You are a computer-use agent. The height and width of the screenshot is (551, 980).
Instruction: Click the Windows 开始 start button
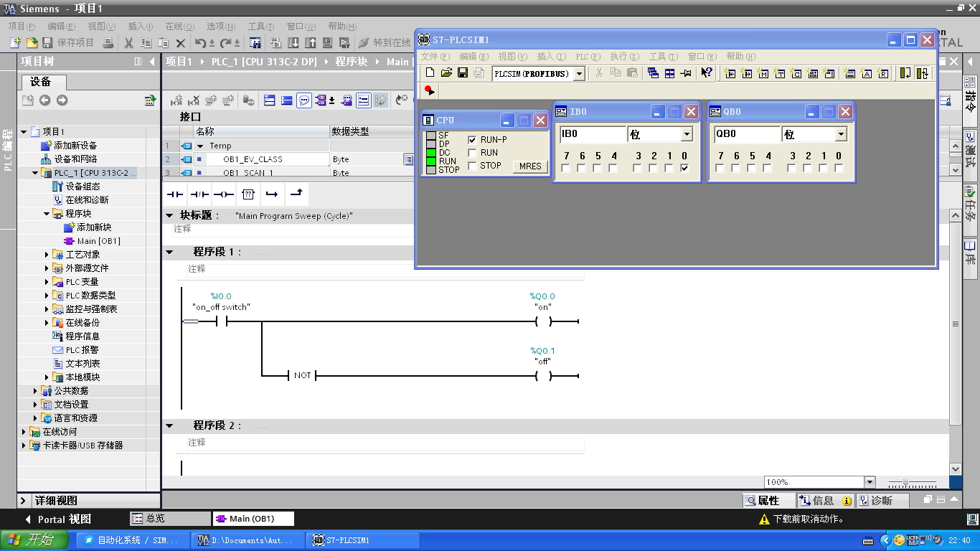coord(34,540)
